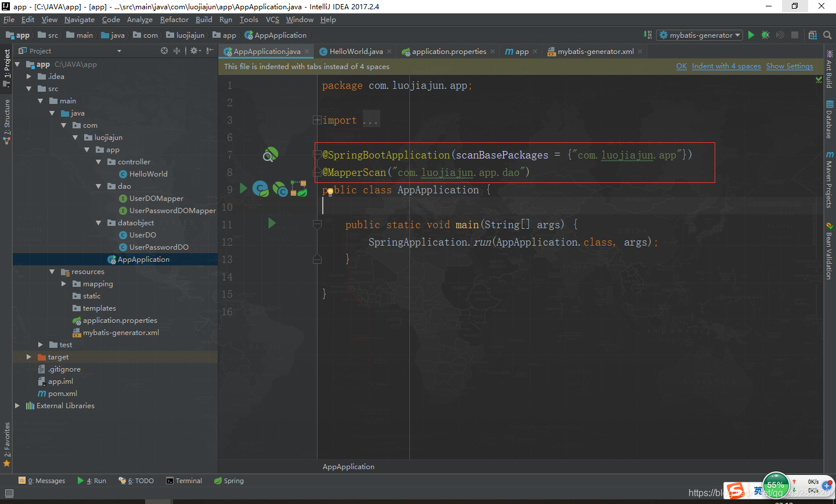Viewport: 836px width, 504px height.
Task: Open the Refactor menu
Action: [174, 20]
